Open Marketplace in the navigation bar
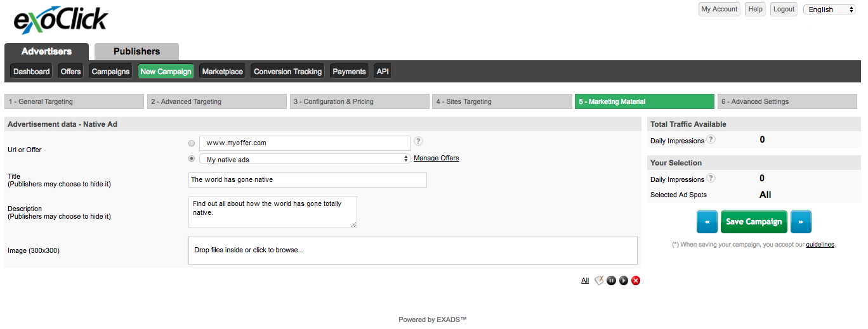868x329 pixels. (x=222, y=72)
